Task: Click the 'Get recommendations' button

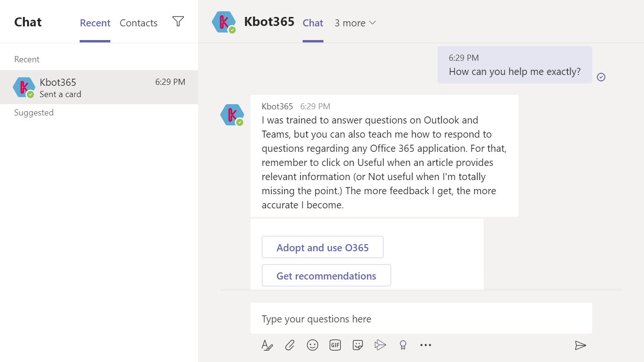Action: pyautogui.click(x=326, y=276)
